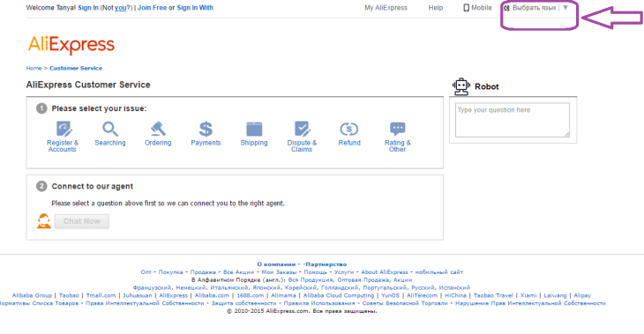Open Alibaba Group footer link
This screenshot has width=644, height=334.
coord(32,295)
